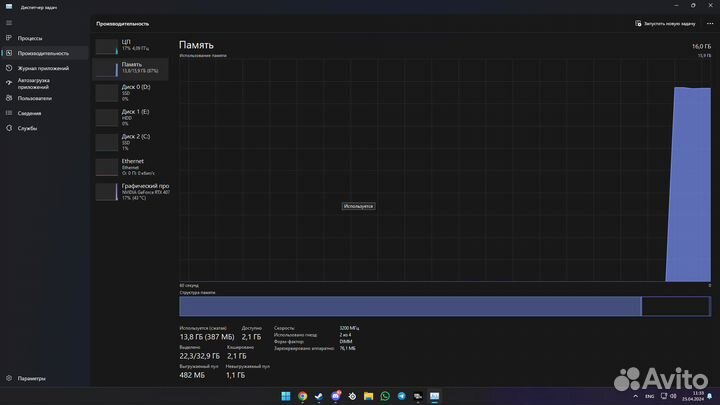Open the three-dot more options menu

(709, 23)
